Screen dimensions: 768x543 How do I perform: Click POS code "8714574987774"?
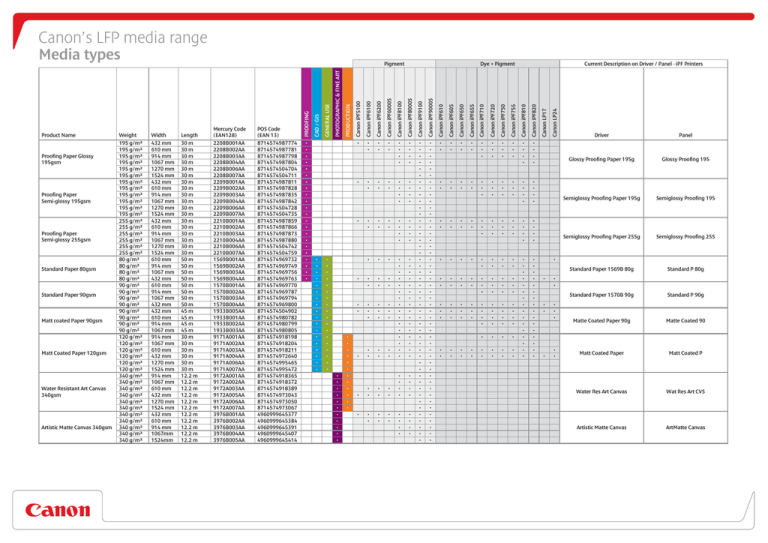click(x=277, y=143)
